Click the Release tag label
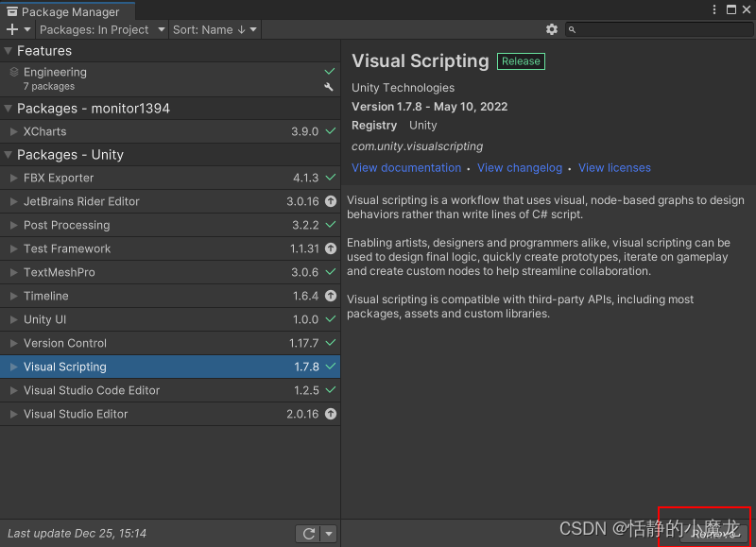This screenshot has height=547, width=756. (x=521, y=61)
